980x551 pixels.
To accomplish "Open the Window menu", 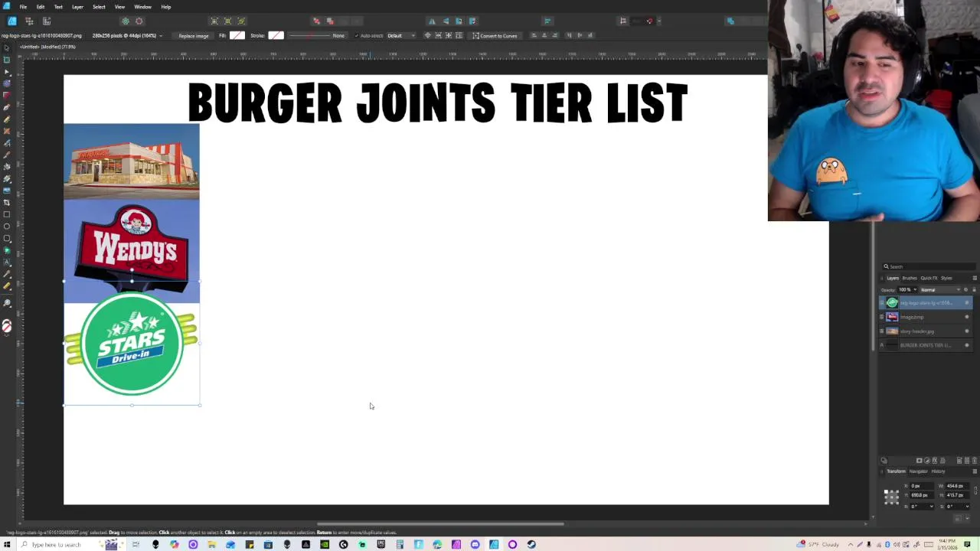I will [x=142, y=7].
